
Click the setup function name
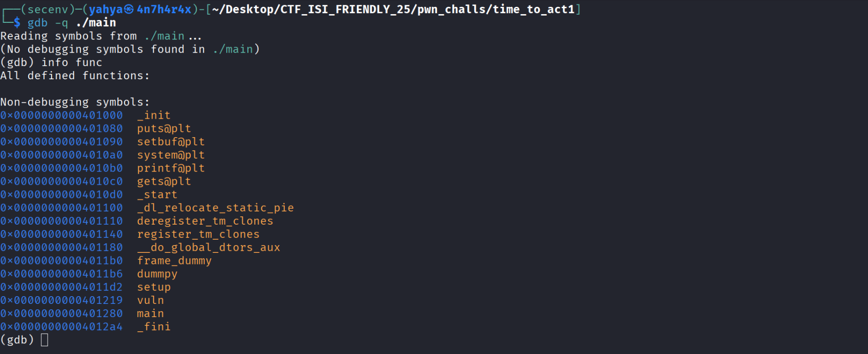pos(154,287)
